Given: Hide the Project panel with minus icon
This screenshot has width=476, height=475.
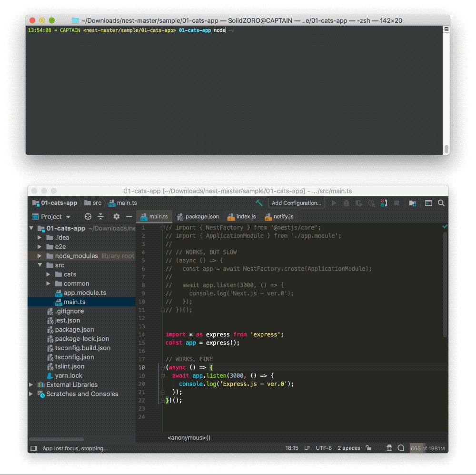Looking at the screenshot, I should pyautogui.click(x=129, y=216).
